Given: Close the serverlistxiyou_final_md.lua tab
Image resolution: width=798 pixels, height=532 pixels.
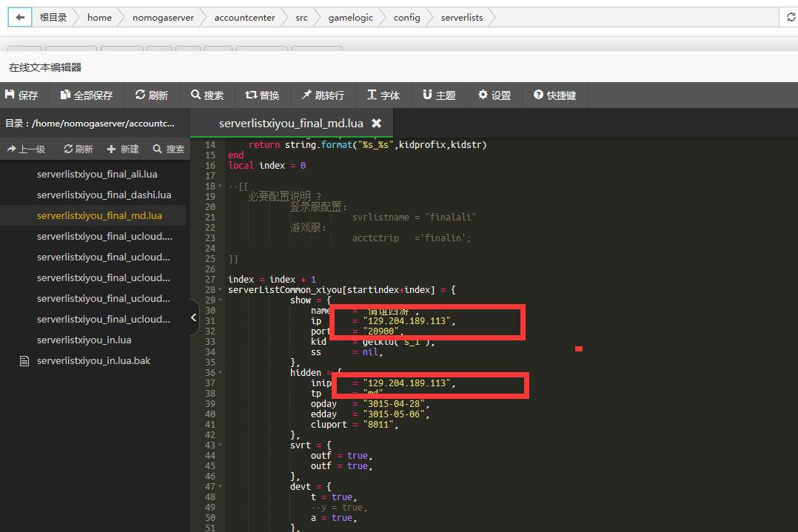Looking at the screenshot, I should coord(376,124).
